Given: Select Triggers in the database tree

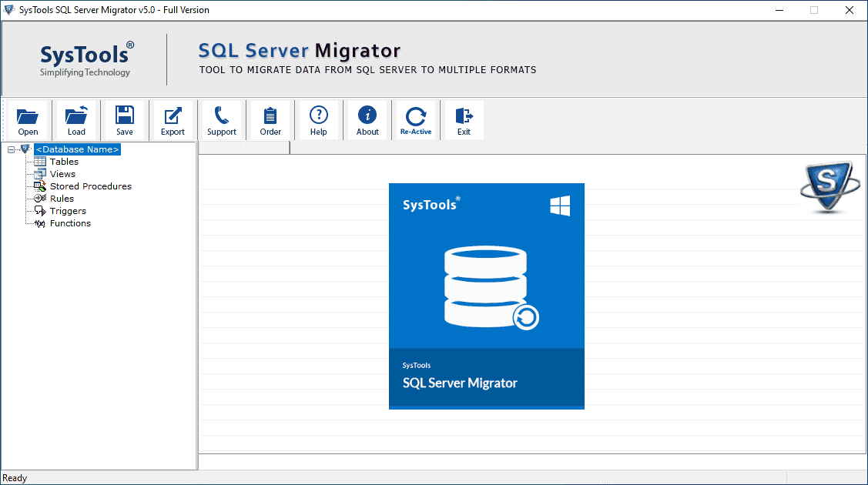Looking at the screenshot, I should [68, 211].
